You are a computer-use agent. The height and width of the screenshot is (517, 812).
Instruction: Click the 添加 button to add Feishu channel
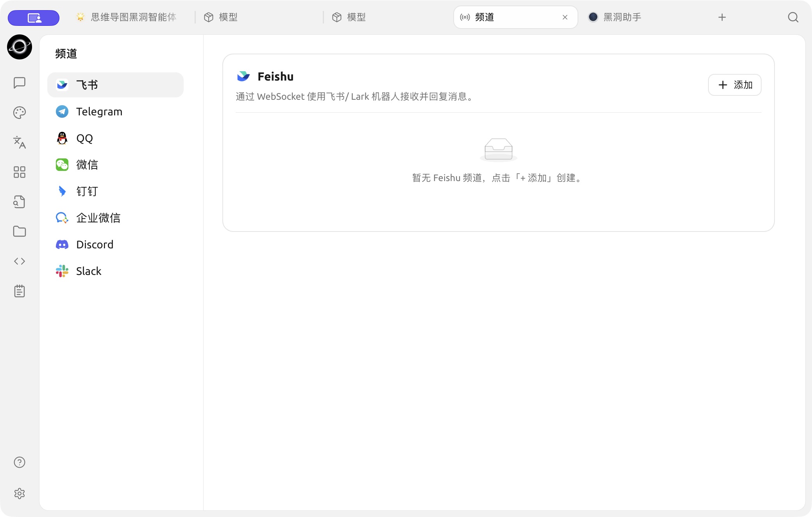point(735,85)
